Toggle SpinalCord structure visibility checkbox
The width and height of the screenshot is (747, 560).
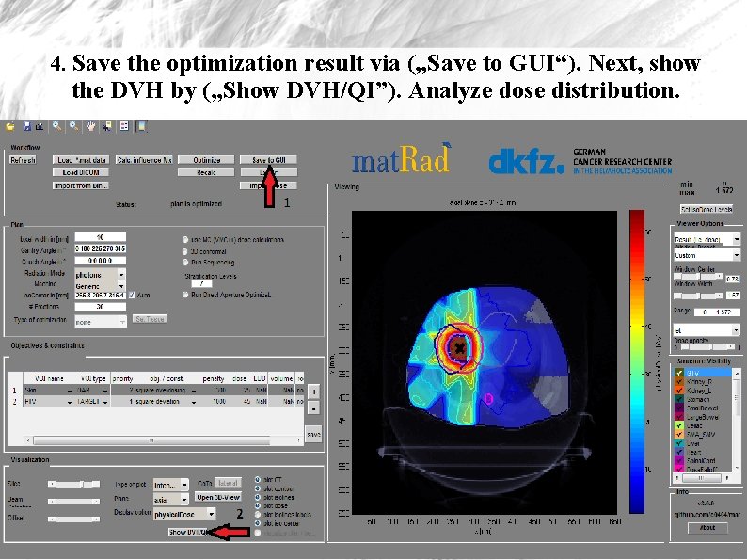(679, 461)
